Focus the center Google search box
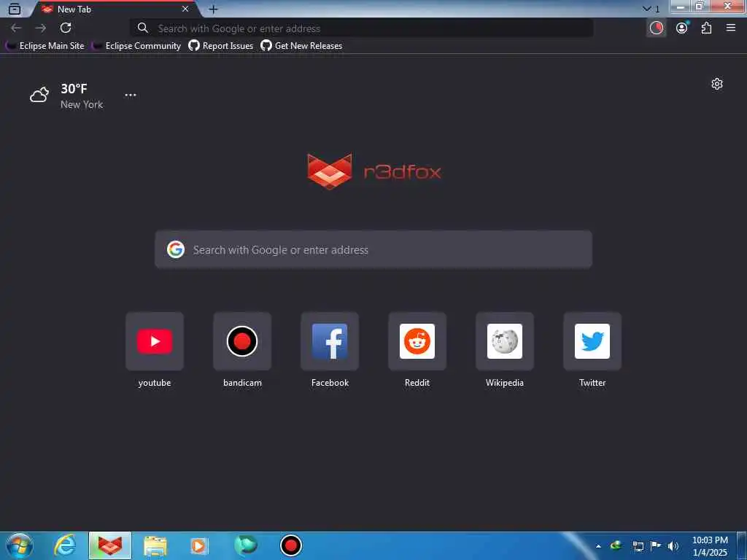This screenshot has width=747, height=560. point(373,249)
